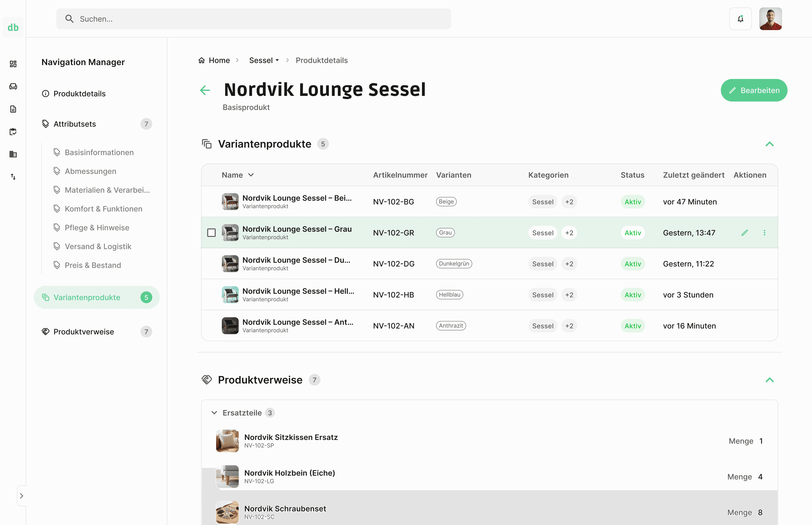Click the Bearbeiten button
This screenshot has width=812, height=525.
pos(753,90)
